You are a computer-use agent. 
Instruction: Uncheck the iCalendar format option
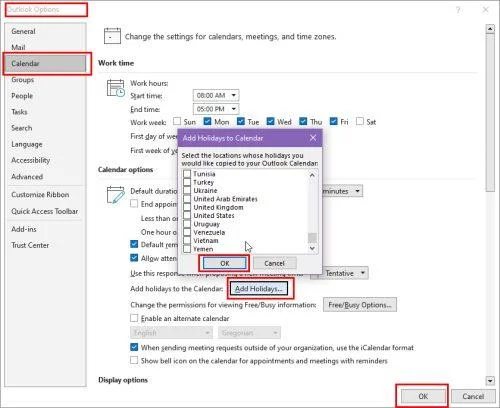pyautogui.click(x=134, y=347)
